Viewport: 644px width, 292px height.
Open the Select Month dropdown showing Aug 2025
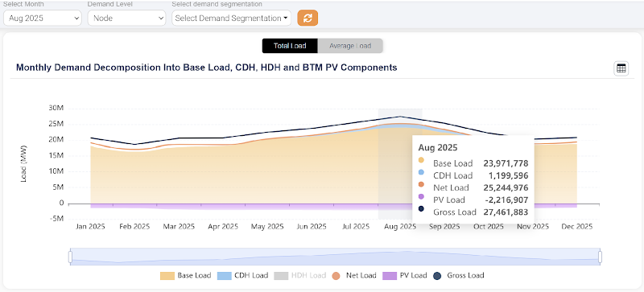(43, 18)
